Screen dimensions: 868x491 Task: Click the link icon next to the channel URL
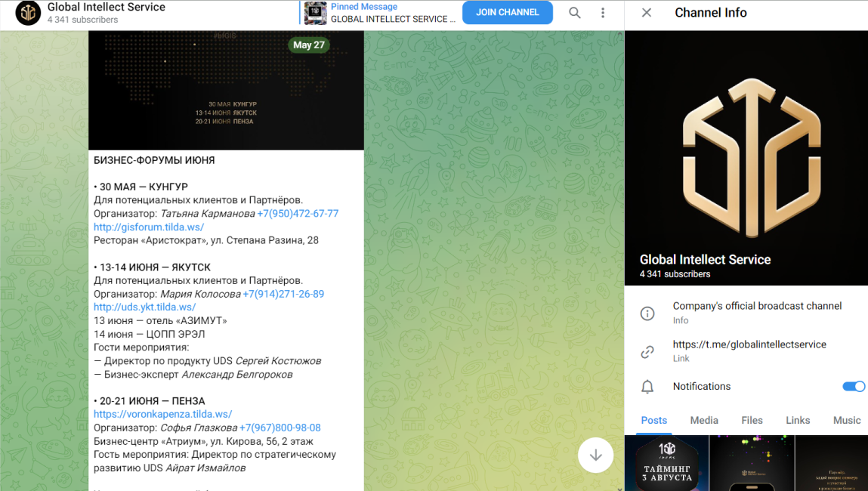[x=647, y=352]
